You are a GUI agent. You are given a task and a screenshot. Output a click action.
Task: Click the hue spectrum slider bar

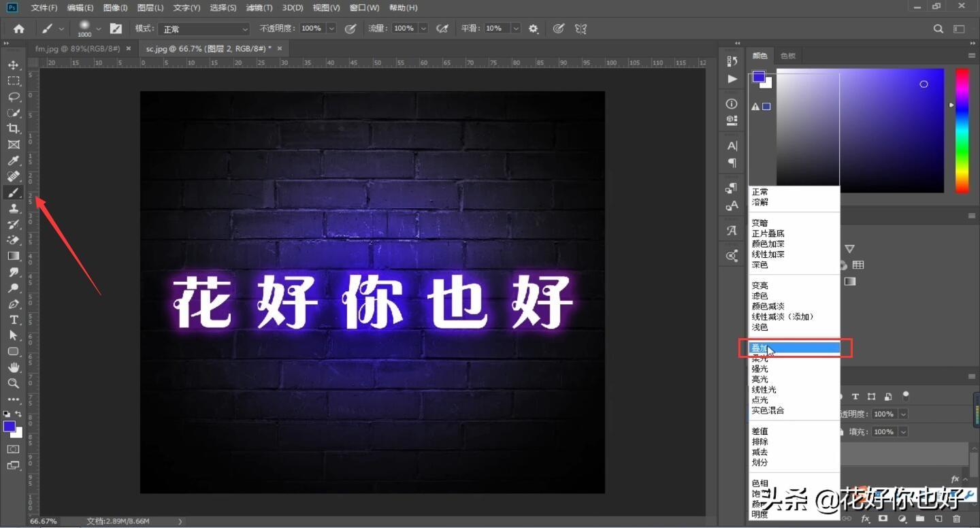tap(962, 130)
